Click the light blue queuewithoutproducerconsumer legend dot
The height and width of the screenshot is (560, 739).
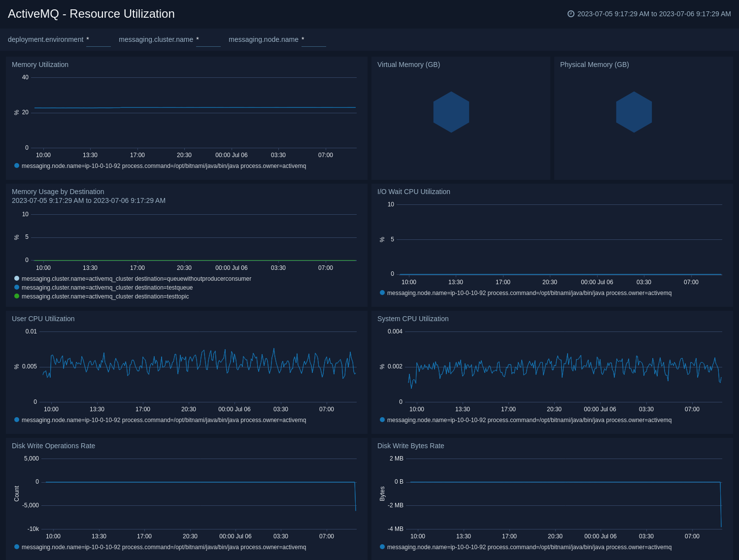pos(17,278)
